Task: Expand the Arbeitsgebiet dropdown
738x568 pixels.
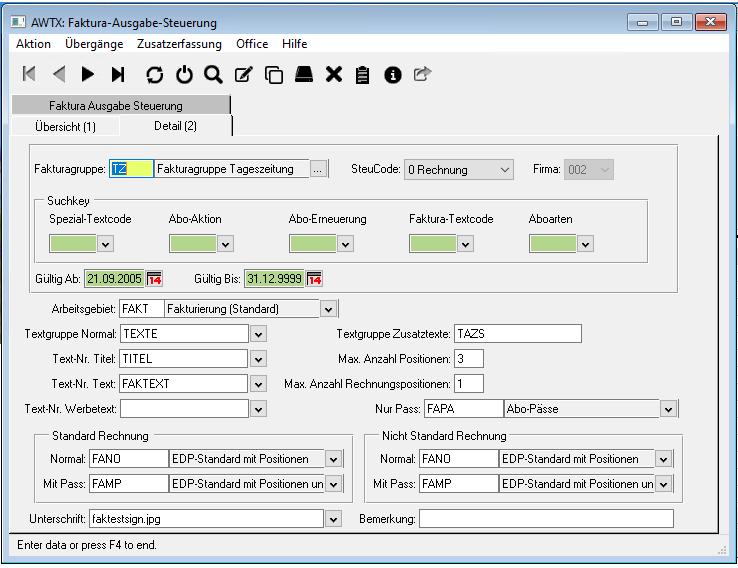Action: pyautogui.click(x=328, y=309)
